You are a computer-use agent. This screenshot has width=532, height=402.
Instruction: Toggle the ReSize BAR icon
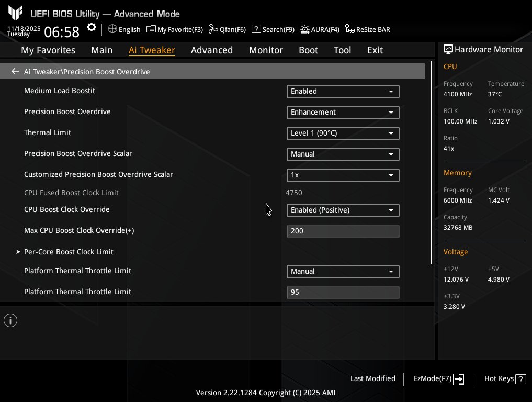click(x=350, y=29)
